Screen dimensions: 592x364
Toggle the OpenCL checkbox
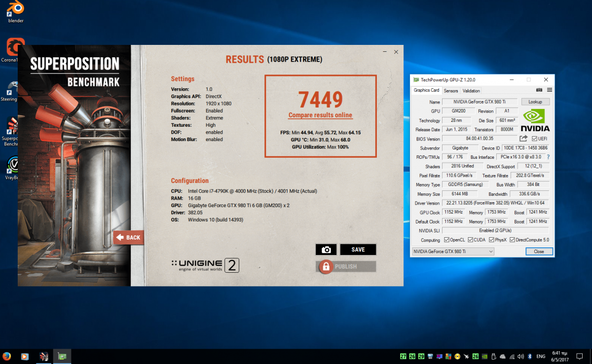click(447, 240)
